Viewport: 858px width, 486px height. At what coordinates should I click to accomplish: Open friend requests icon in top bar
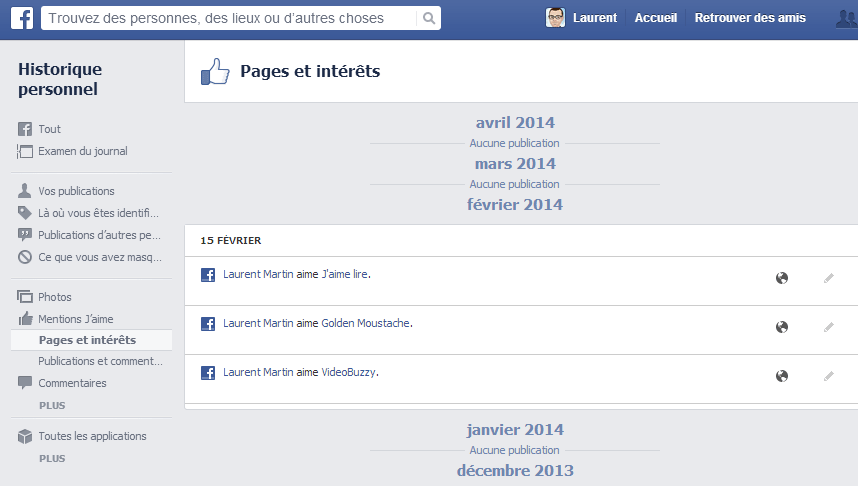[847, 18]
